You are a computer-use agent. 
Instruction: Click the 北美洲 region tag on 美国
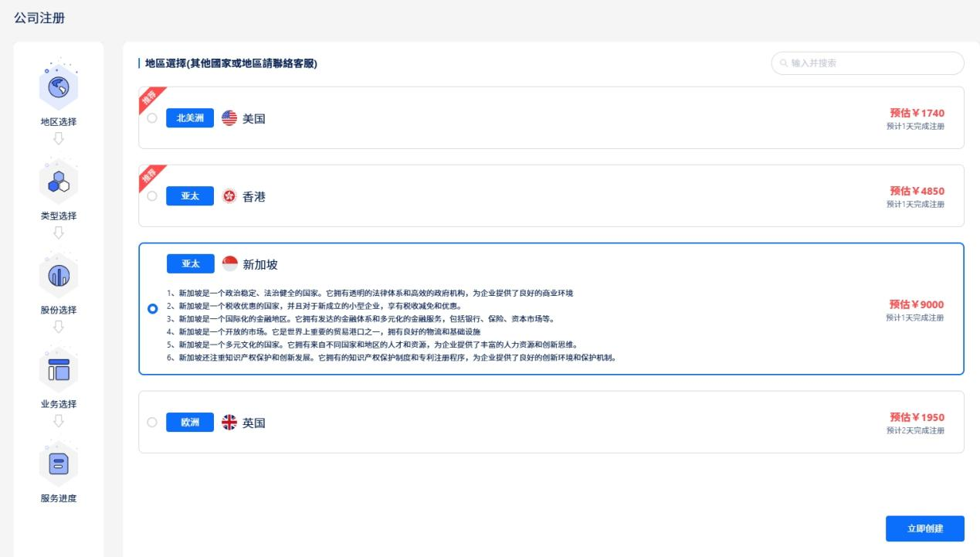point(188,118)
